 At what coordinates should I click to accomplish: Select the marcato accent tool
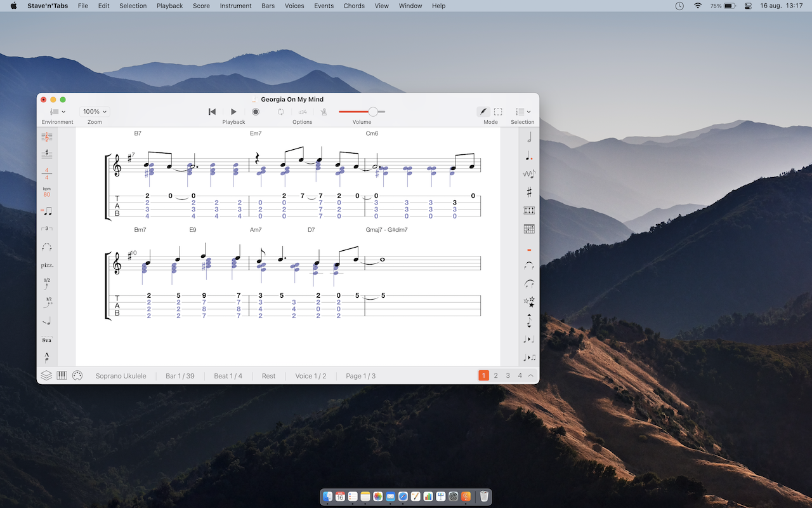point(46,358)
